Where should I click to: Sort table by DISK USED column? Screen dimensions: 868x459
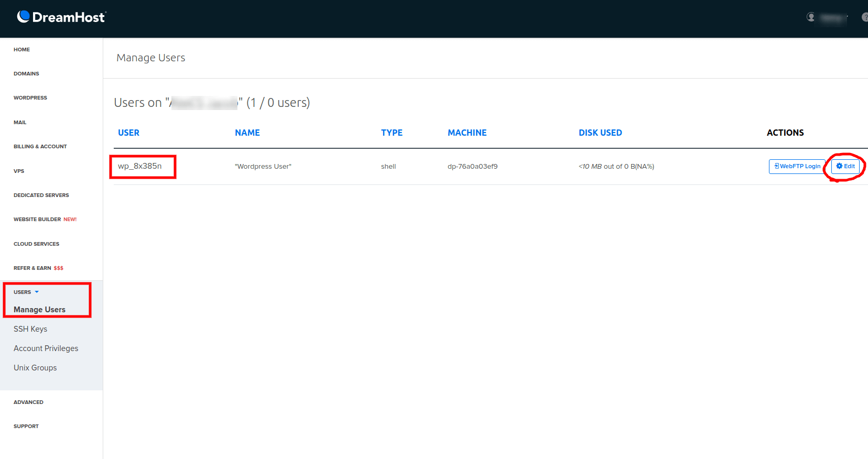click(x=600, y=133)
